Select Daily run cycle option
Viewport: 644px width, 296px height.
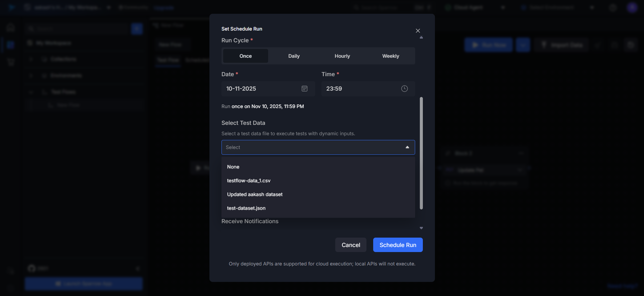[294, 56]
